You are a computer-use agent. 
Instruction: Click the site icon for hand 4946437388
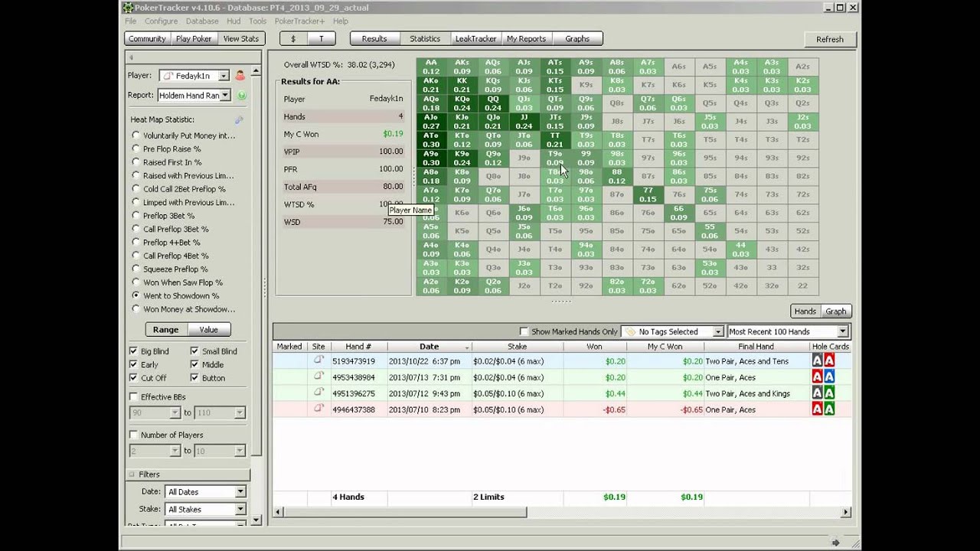tap(318, 409)
